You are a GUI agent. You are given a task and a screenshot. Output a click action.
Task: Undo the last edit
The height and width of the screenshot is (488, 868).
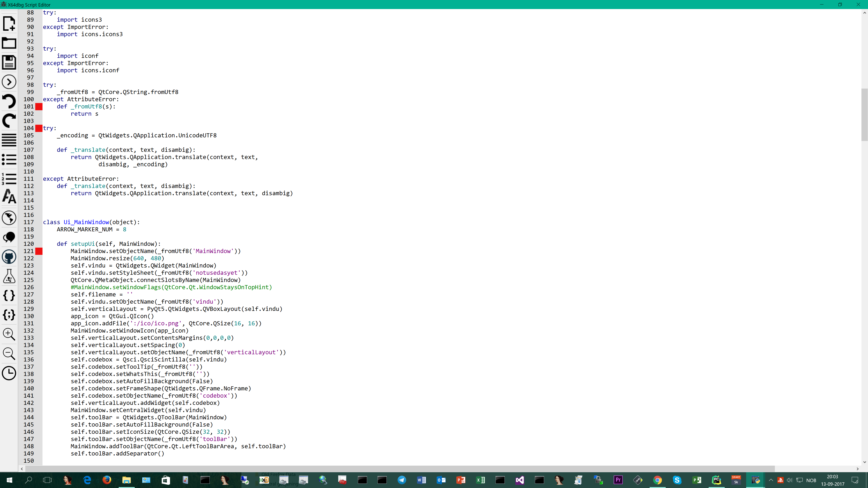coord(9,101)
